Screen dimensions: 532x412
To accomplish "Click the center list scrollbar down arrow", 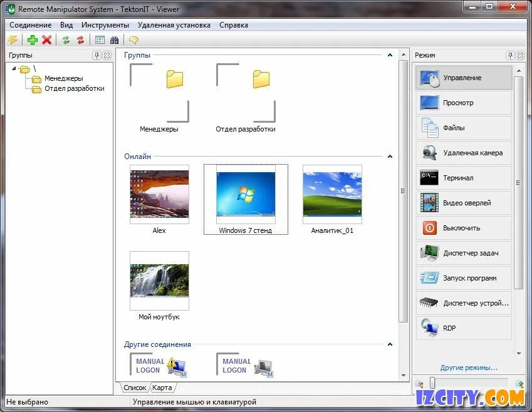I will pyautogui.click(x=404, y=376).
